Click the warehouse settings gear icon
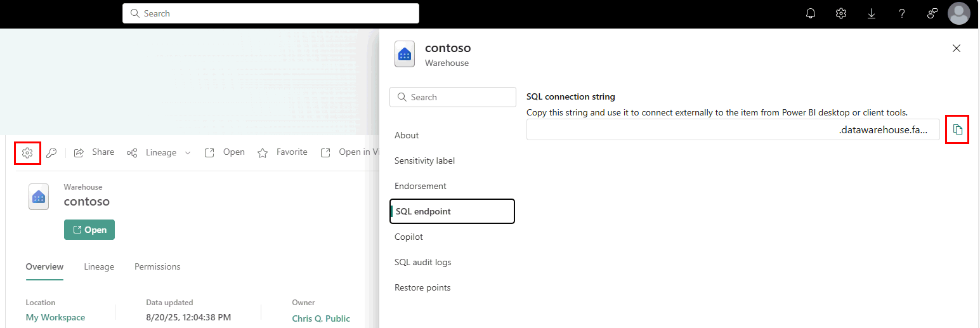980x328 pixels. (x=27, y=153)
